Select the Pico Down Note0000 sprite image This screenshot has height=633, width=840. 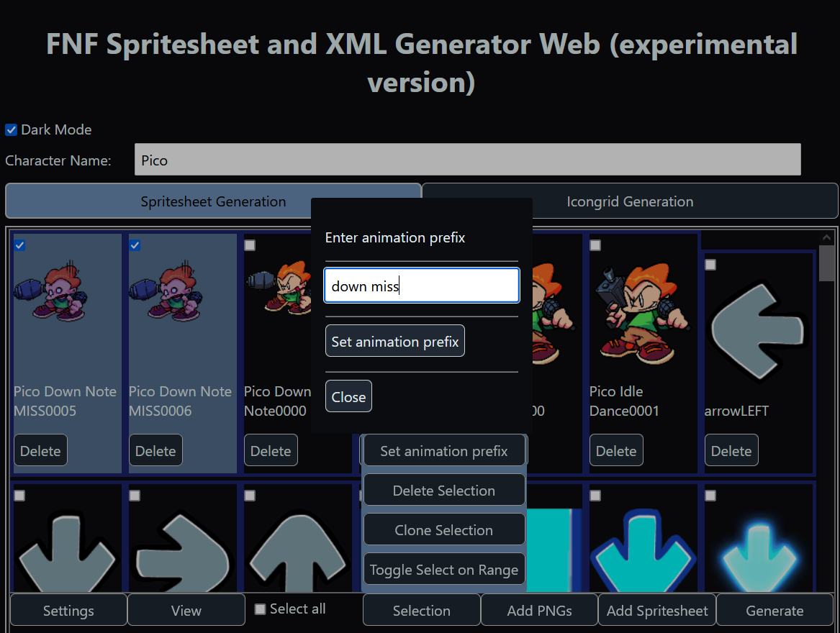pos(279,288)
